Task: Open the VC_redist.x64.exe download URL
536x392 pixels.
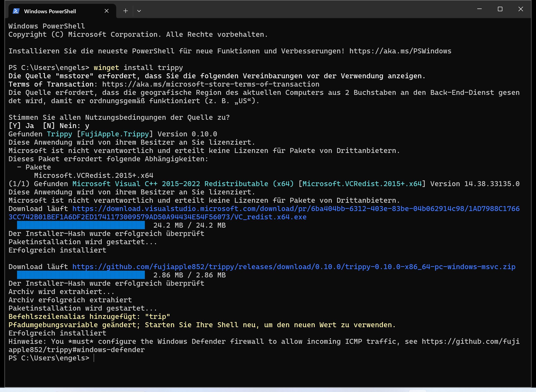Action: click(264, 213)
